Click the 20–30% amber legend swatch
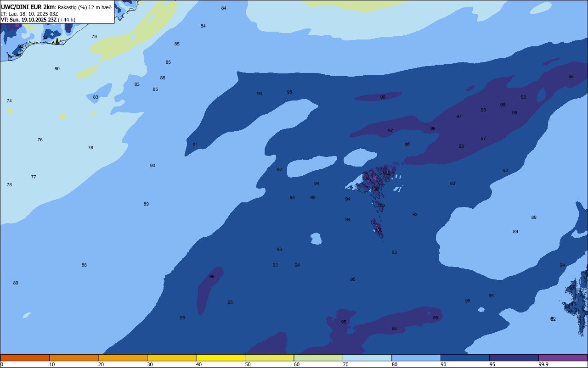 pos(123,357)
